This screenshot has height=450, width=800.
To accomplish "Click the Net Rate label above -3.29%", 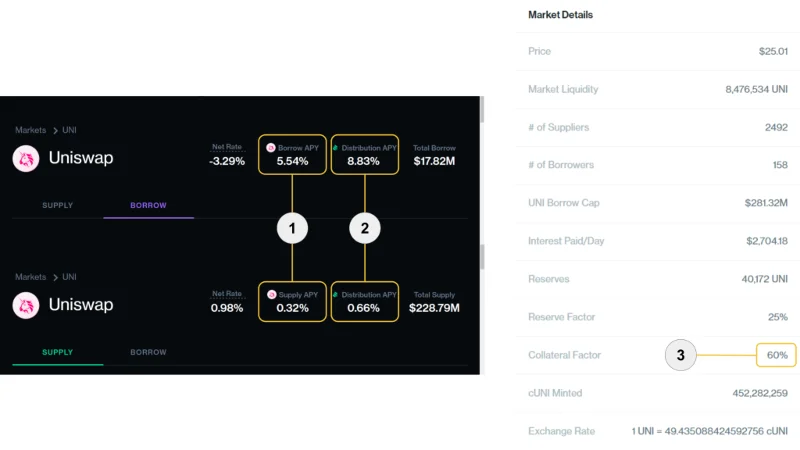I will click(x=227, y=147).
